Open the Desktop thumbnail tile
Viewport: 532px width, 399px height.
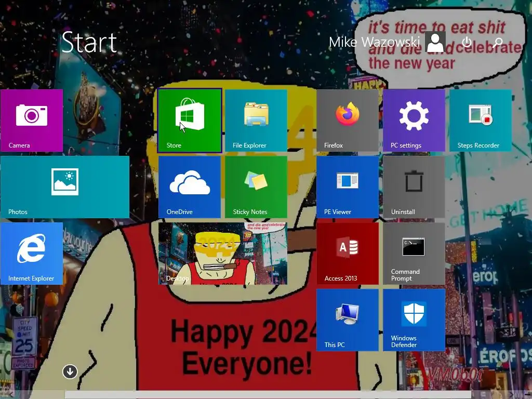tap(223, 254)
